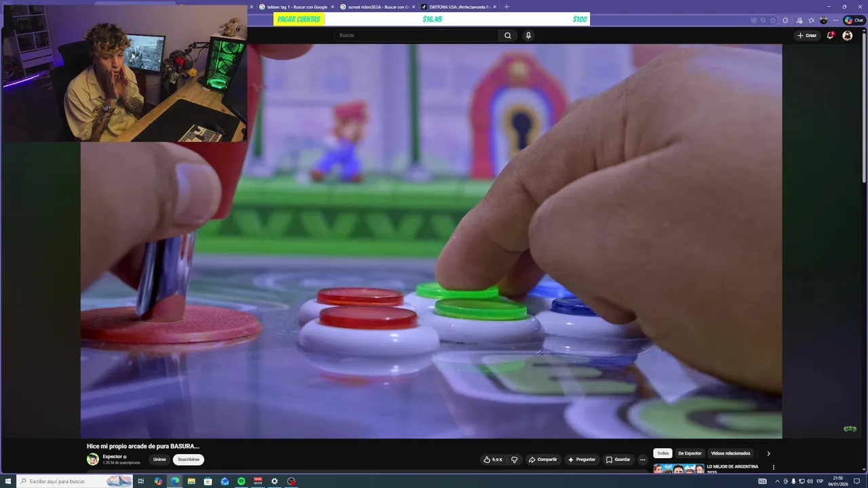Open LO MEJOR DE ARGENTINA video thumbnail
The width and height of the screenshot is (868, 488).
pos(678,468)
